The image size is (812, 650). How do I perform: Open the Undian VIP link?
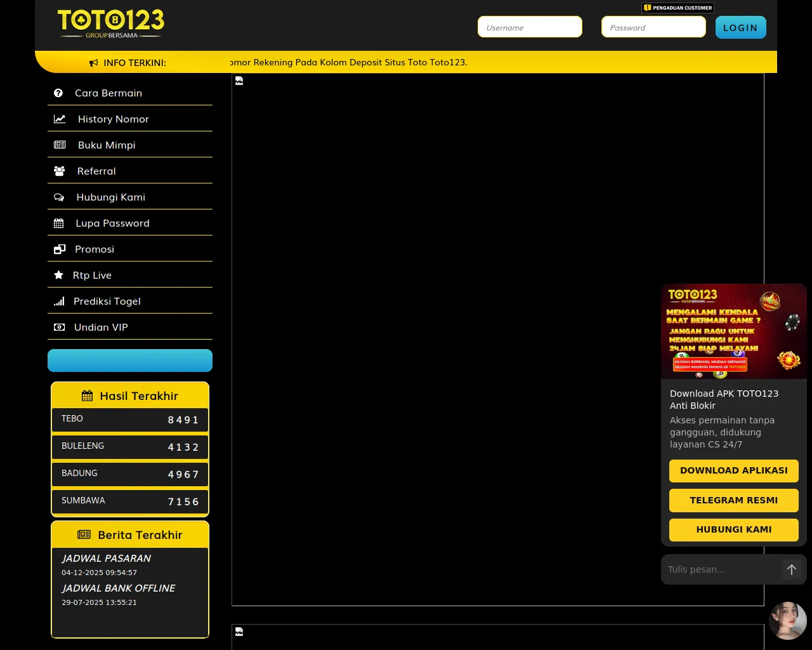(130, 327)
